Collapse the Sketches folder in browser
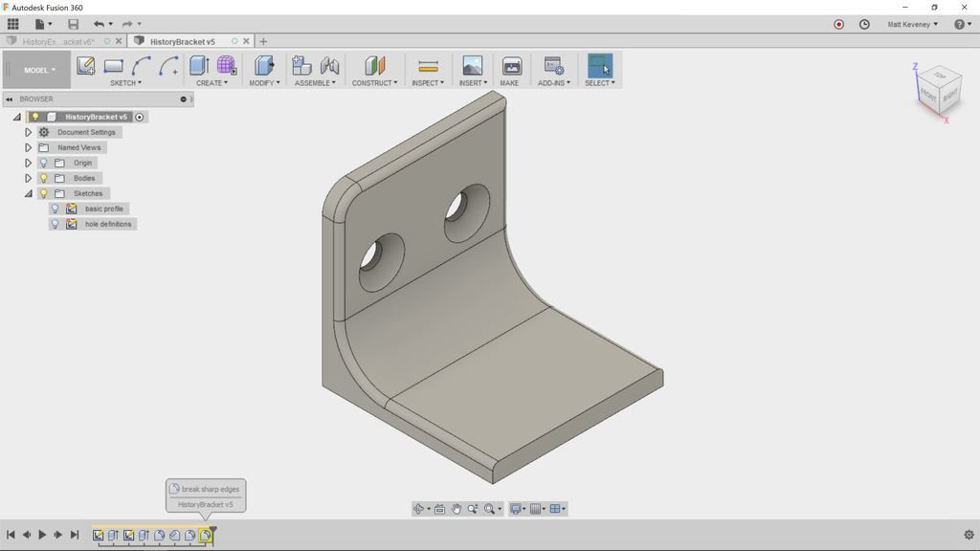 click(29, 193)
